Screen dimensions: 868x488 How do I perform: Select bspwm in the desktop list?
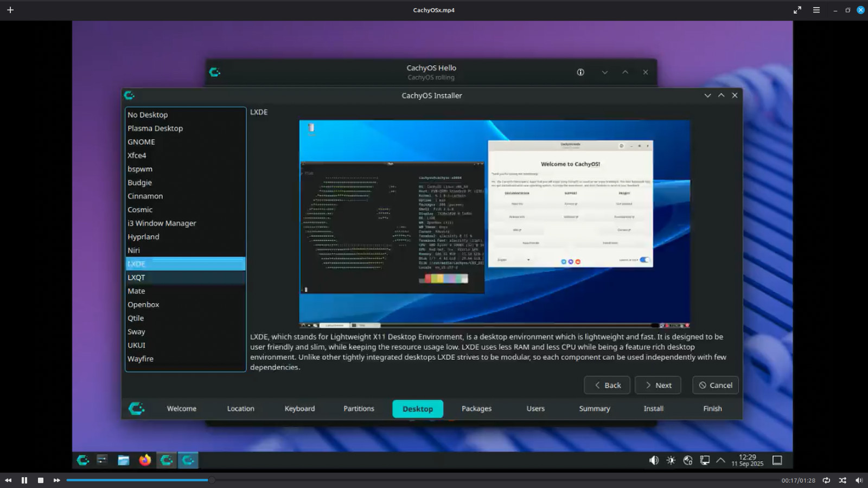[186, 169]
